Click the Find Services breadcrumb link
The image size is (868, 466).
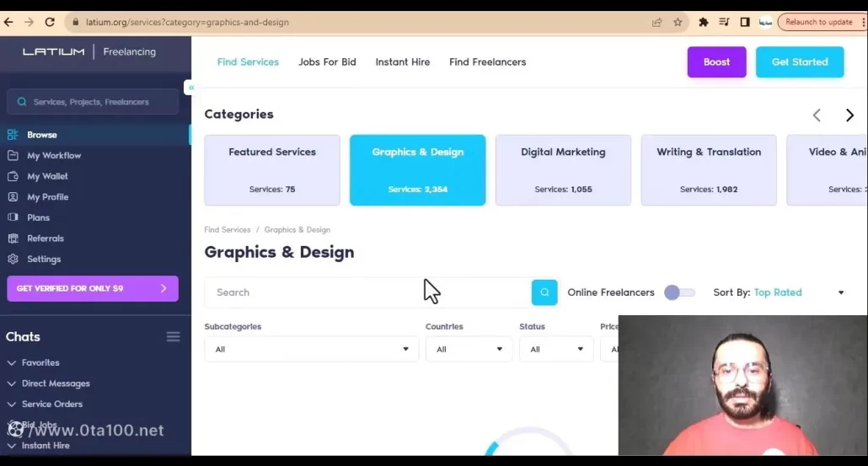coord(227,230)
